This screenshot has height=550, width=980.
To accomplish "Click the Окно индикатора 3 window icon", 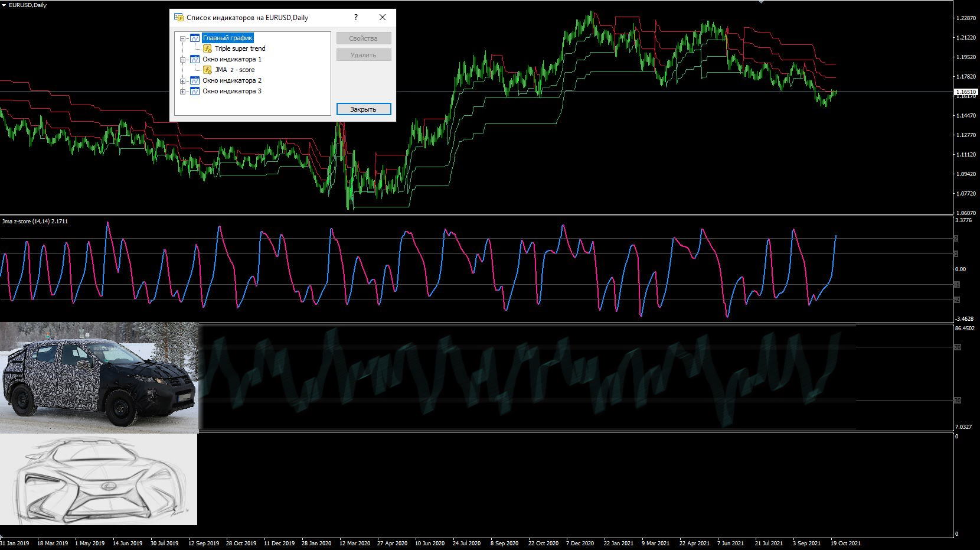I will tap(195, 91).
